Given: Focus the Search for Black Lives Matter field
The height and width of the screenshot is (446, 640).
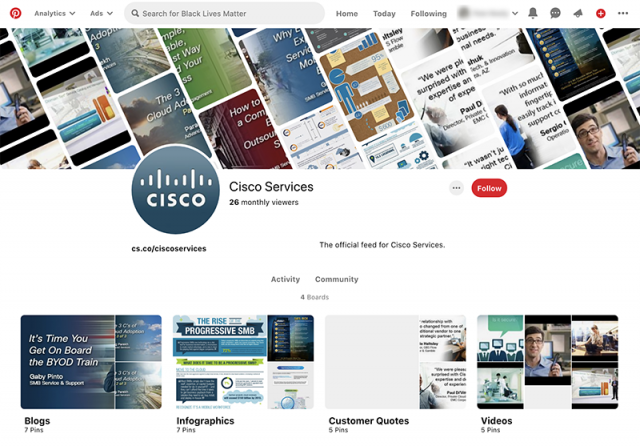Looking at the screenshot, I should point(224,13).
